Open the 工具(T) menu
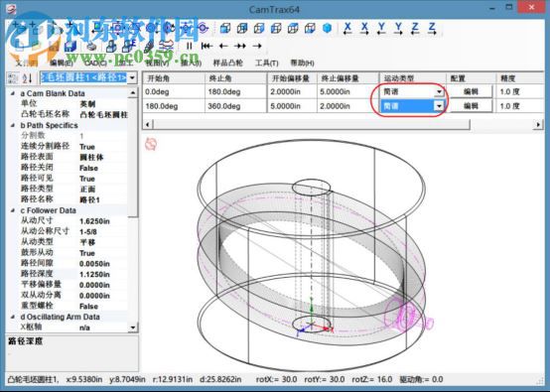This screenshot has width=550, height=392. tap(267, 64)
